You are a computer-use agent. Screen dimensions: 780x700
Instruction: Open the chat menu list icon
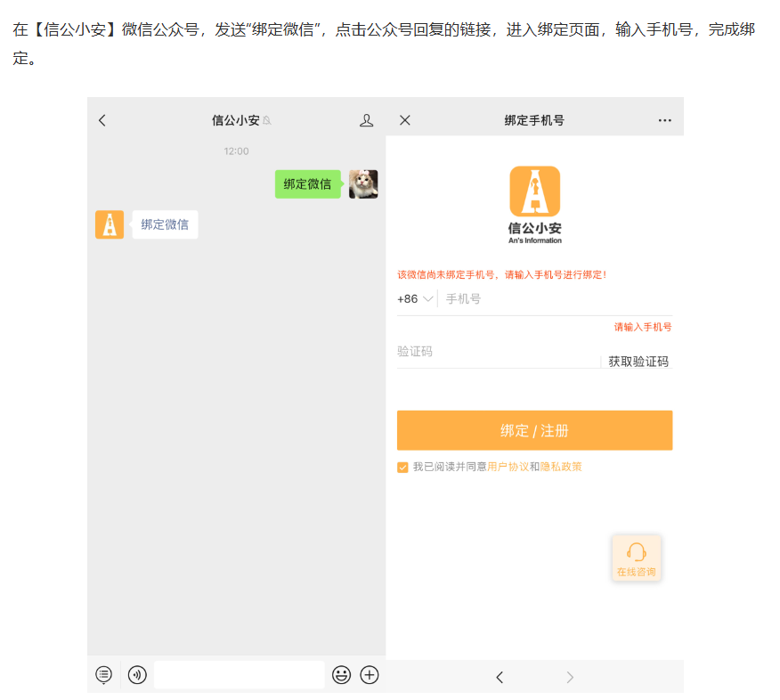click(103, 675)
